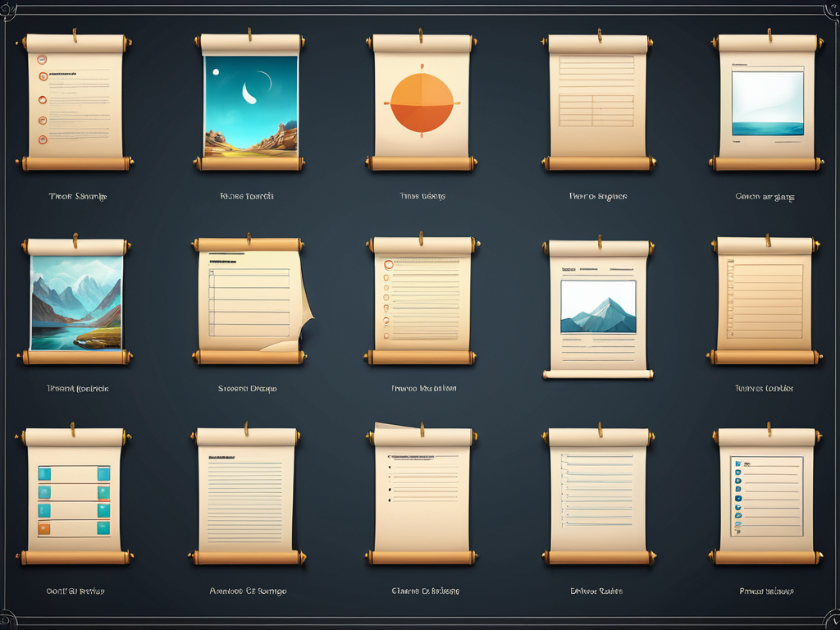Image resolution: width=840 pixels, height=630 pixels.
Task: Toggle the top red circle in the middle checklist scroll
Action: tap(389, 265)
